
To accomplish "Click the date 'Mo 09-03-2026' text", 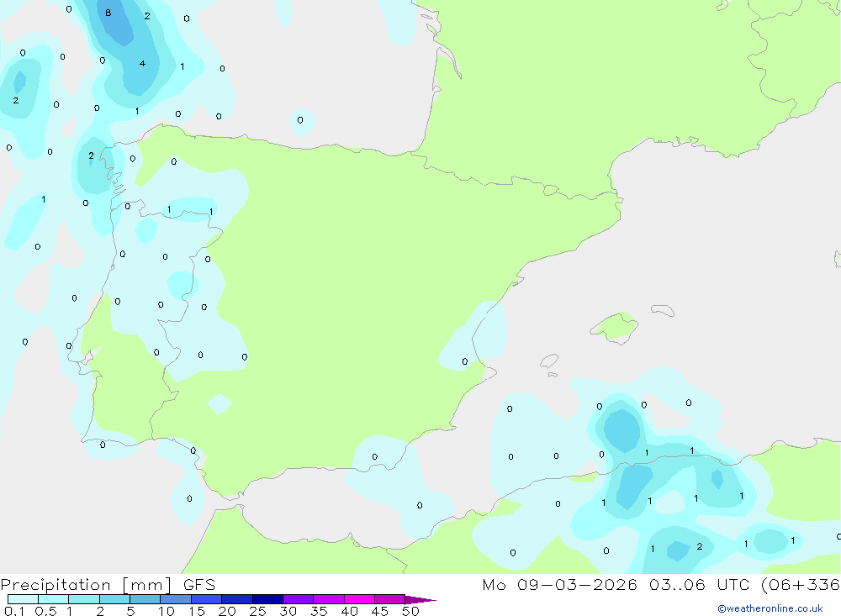I will tap(559, 585).
